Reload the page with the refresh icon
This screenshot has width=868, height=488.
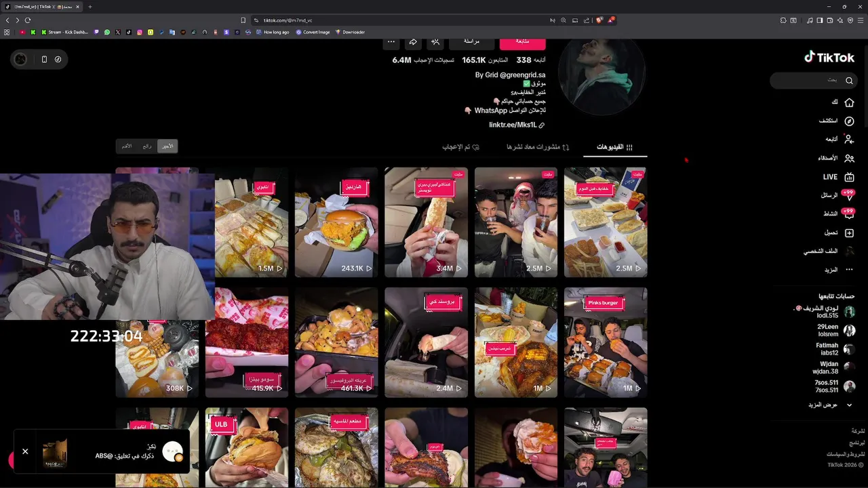(x=28, y=20)
